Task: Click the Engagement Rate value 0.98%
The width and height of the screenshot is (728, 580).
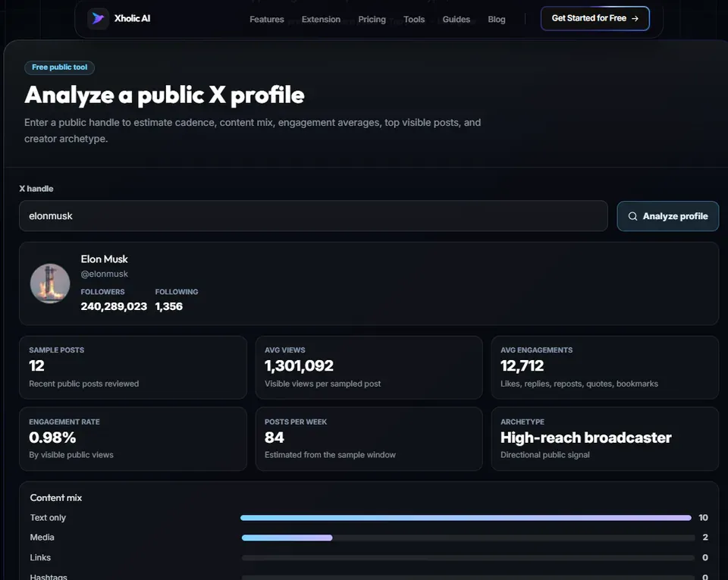Action: tap(52, 437)
